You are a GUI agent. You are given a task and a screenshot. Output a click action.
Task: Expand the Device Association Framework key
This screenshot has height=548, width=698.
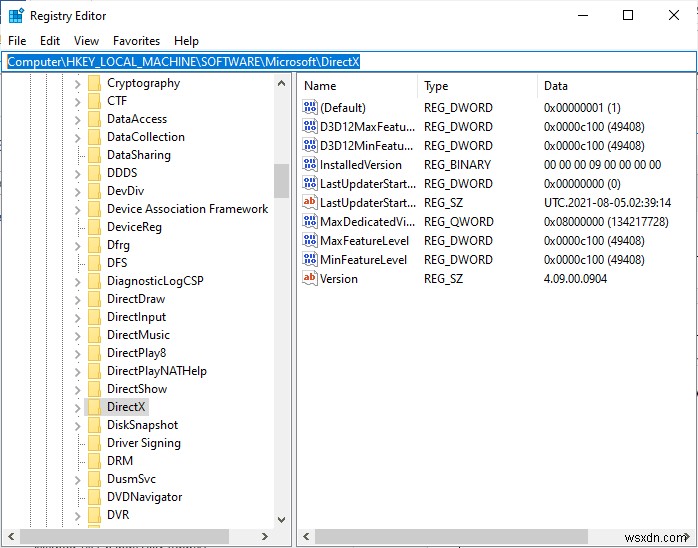77,210
